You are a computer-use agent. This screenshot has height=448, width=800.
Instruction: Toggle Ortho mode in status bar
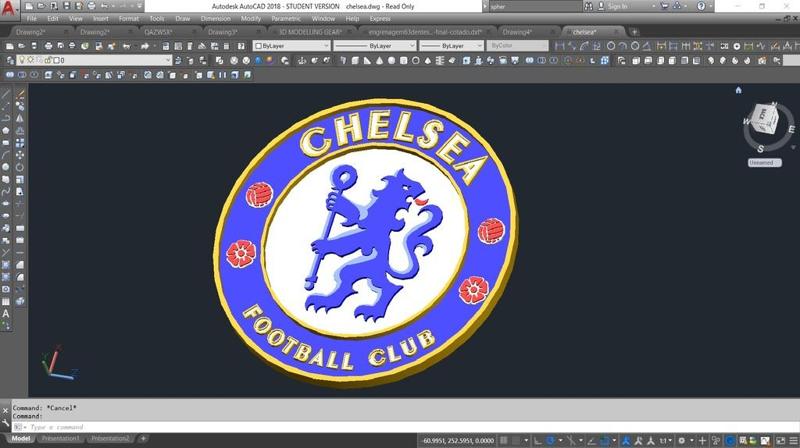[538, 440]
